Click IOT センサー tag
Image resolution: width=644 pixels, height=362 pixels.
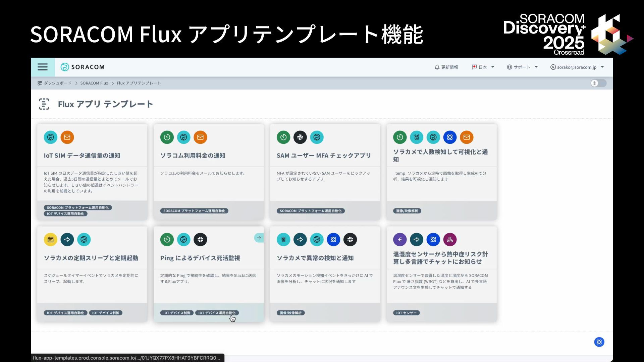pyautogui.click(x=406, y=313)
